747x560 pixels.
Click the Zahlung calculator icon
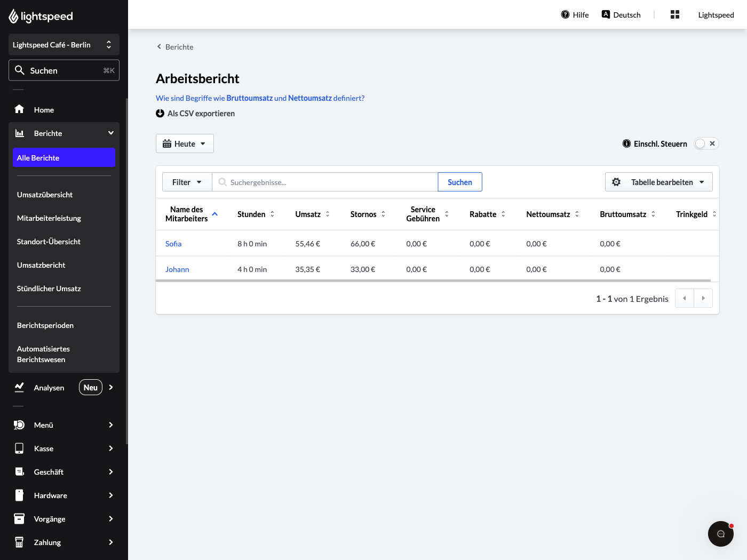19,542
